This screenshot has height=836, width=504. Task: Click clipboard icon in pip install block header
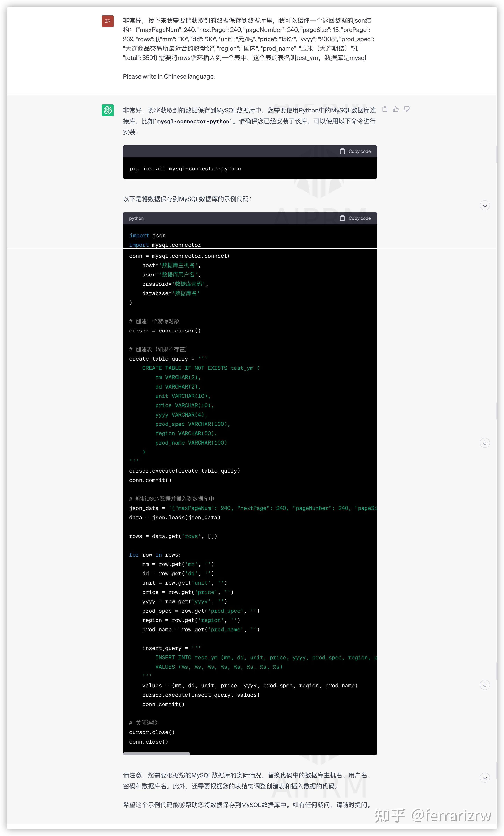coord(342,151)
